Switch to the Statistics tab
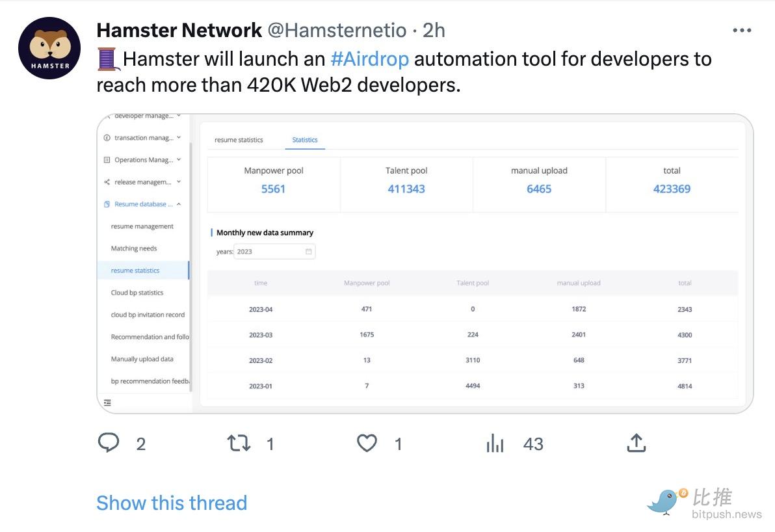This screenshot has width=775, height=532. point(305,140)
